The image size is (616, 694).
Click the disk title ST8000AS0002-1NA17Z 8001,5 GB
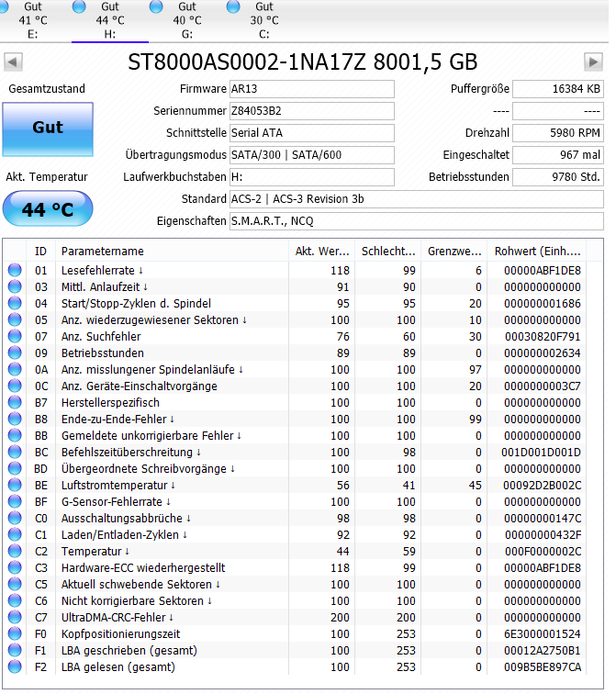click(303, 62)
